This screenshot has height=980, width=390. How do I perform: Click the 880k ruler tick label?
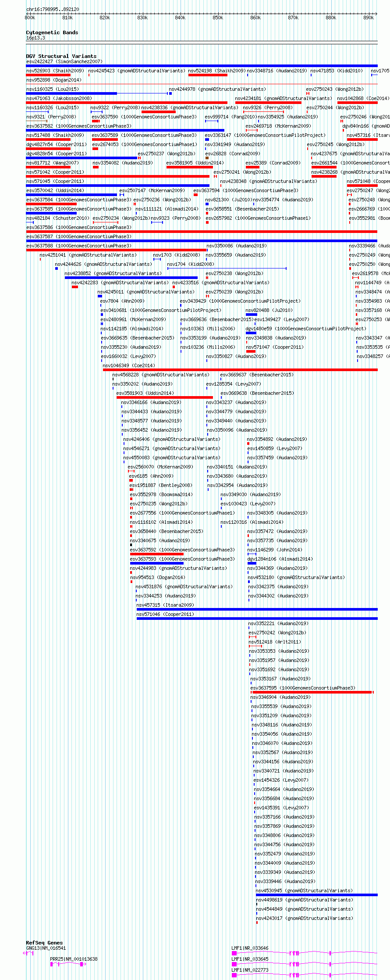[331, 18]
